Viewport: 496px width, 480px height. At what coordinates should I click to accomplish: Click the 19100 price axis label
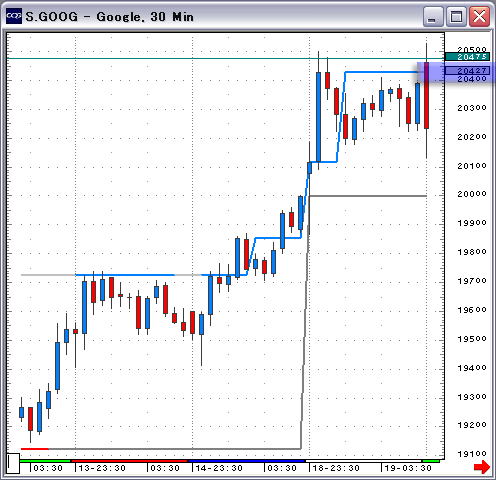pos(472,454)
